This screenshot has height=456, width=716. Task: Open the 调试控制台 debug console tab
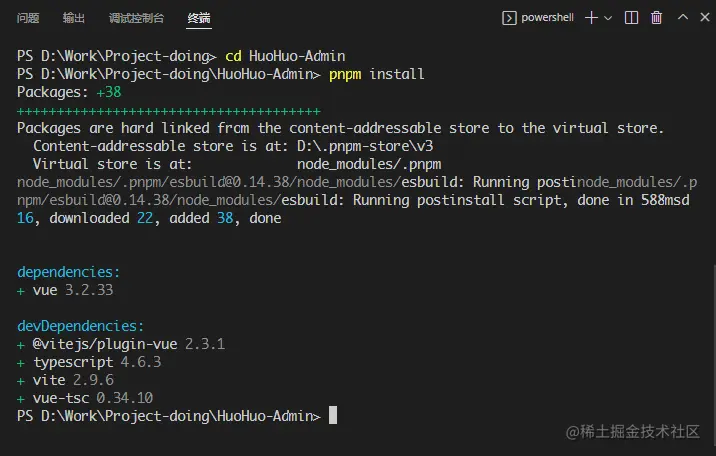pos(136,18)
